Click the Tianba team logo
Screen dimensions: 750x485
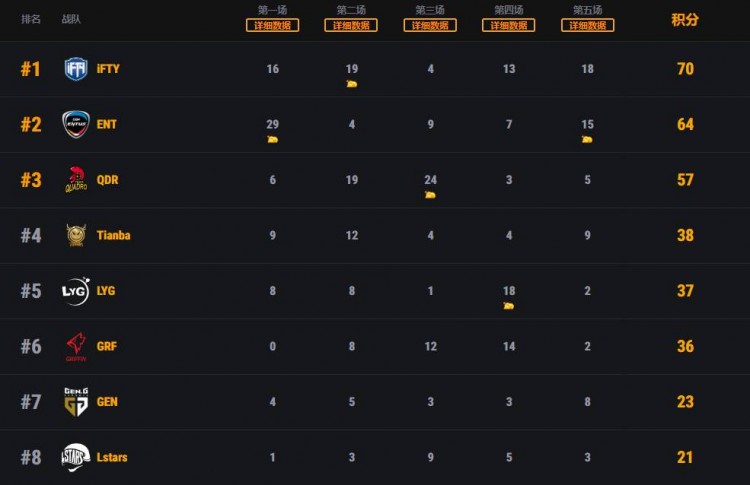click(76, 236)
